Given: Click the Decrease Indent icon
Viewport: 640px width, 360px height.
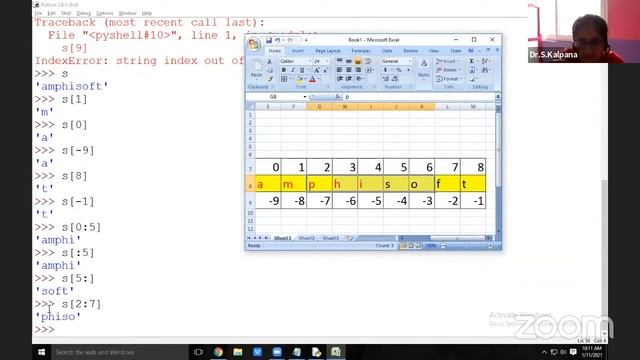Looking at the screenshot, I should (x=340, y=79).
